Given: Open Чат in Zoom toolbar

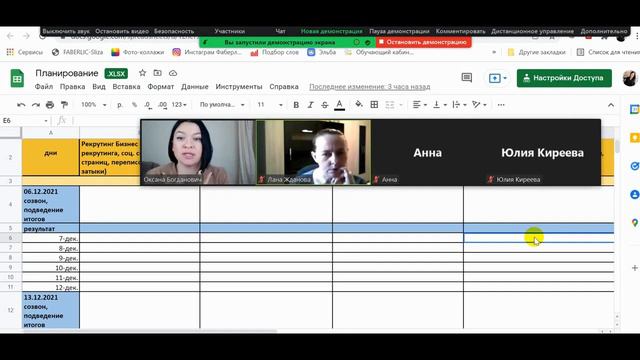Looking at the screenshot, I should [280, 31].
